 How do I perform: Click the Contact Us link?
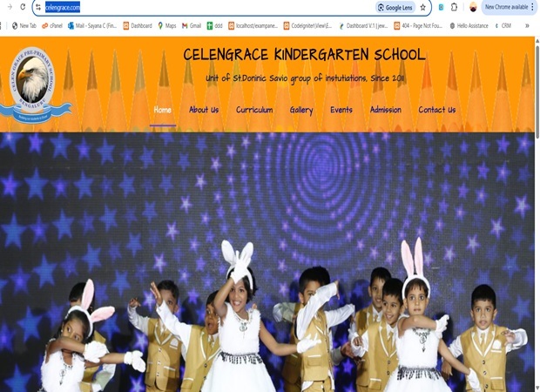436,110
